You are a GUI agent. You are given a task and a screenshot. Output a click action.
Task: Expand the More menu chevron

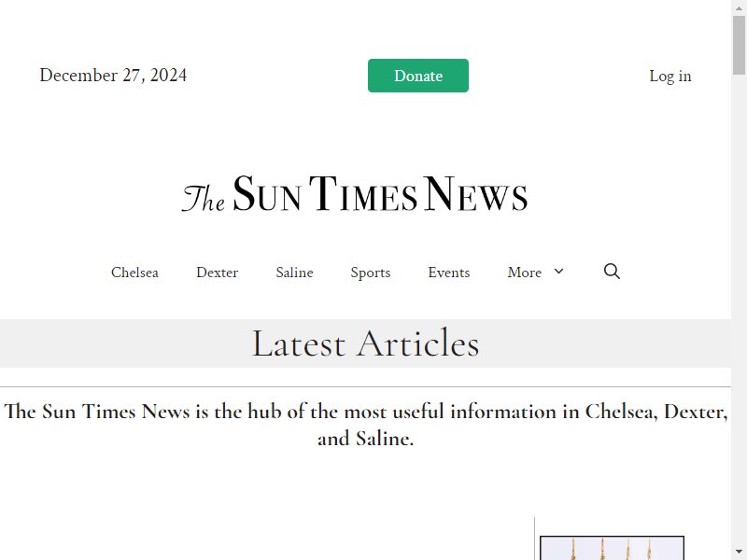(558, 272)
